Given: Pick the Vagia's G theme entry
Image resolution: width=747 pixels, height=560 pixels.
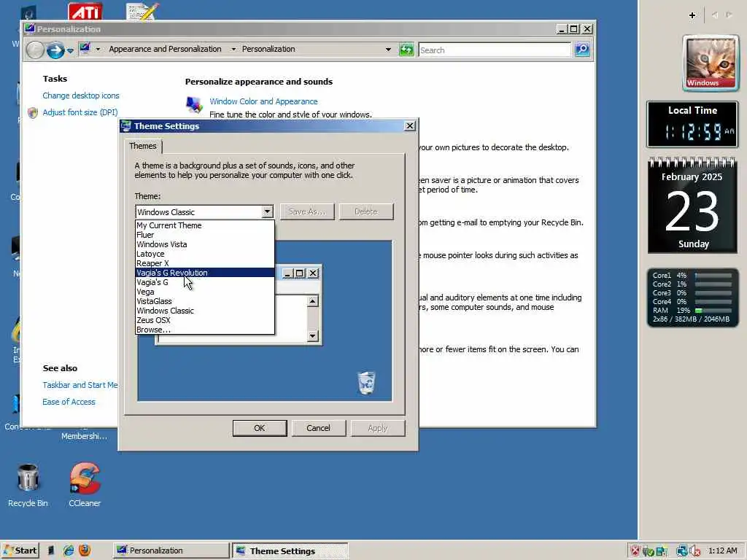Looking at the screenshot, I should (205, 282).
